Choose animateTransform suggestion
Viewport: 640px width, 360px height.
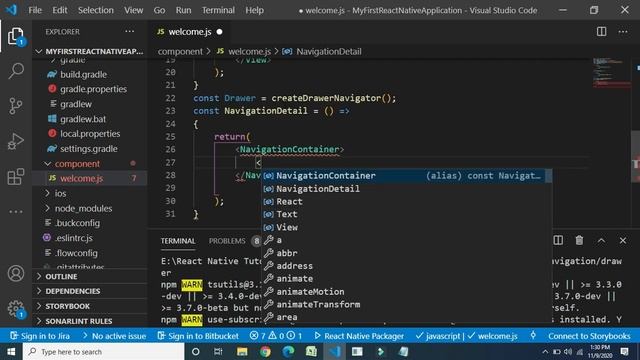[407, 304]
